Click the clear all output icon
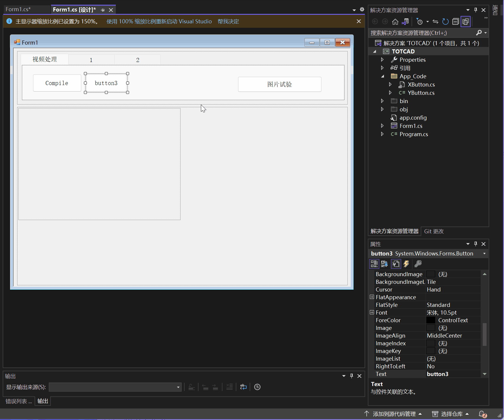504x420 pixels. tap(230, 387)
